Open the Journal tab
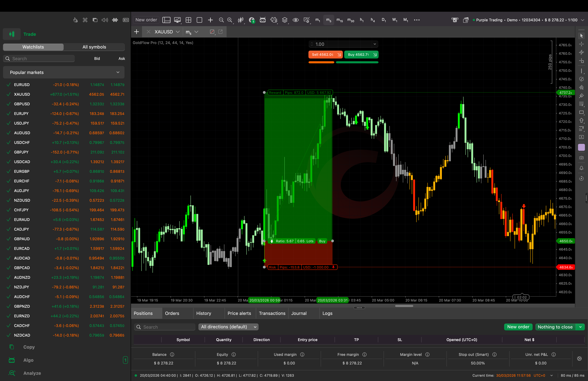The image size is (588, 381). click(299, 313)
